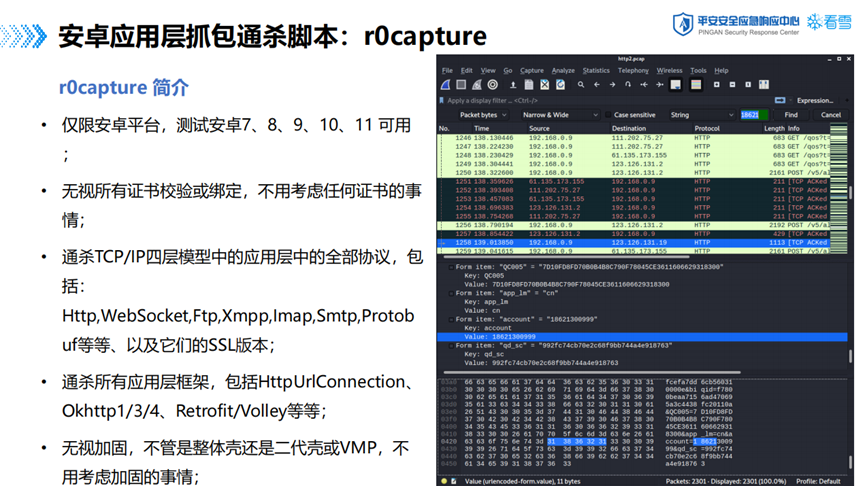Restart the current capture icon
865x486 pixels.
click(x=477, y=85)
